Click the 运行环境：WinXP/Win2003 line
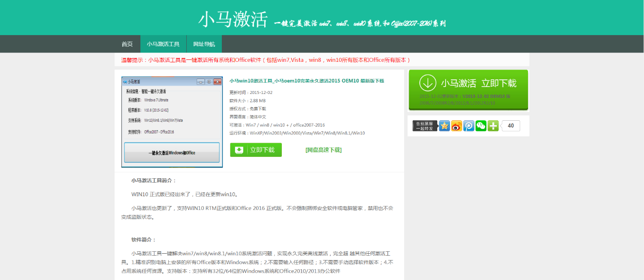Image resolution: width=644 pixels, height=280 pixels. coord(297,133)
